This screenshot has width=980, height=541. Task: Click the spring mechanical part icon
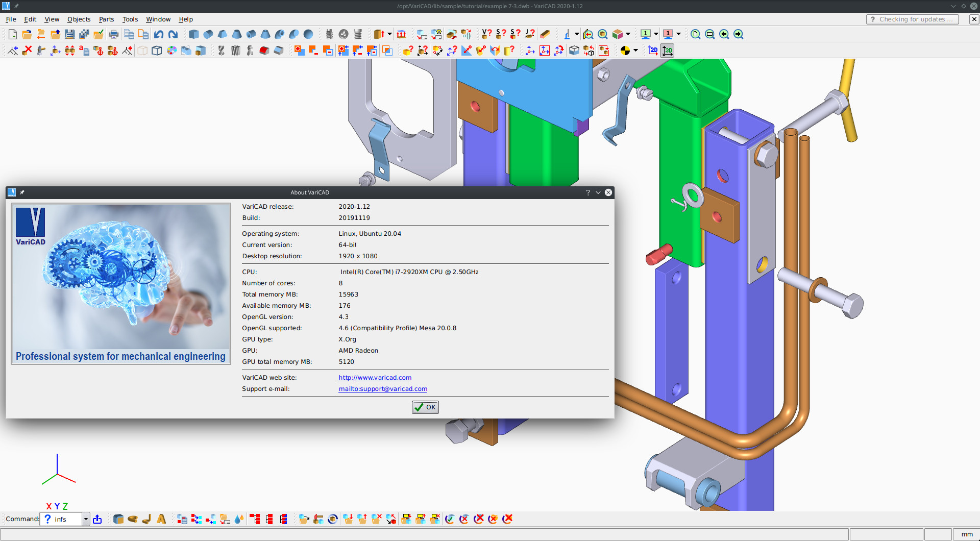point(358,34)
